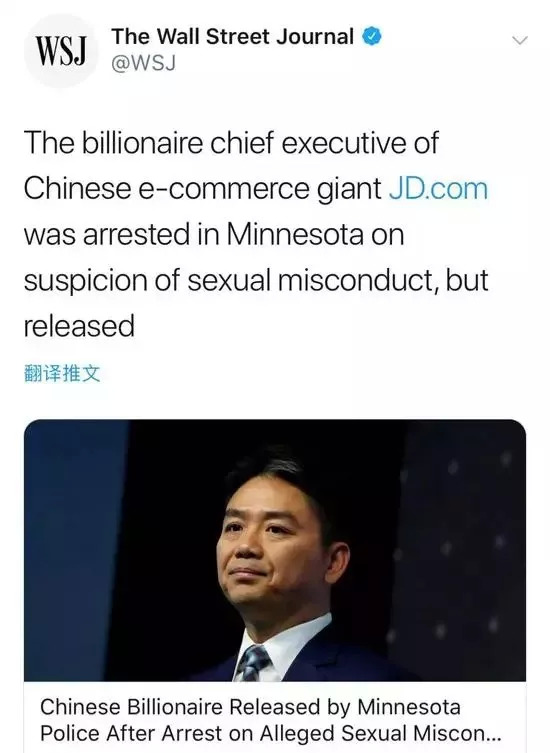This screenshot has width=550, height=753.
Task: Click the final word 'released' in the tweet
Action: coord(79,326)
